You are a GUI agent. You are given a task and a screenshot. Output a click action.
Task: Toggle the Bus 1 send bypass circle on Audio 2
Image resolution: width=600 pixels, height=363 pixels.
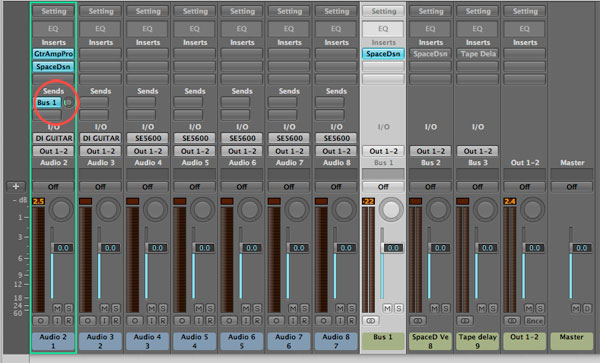click(x=69, y=103)
